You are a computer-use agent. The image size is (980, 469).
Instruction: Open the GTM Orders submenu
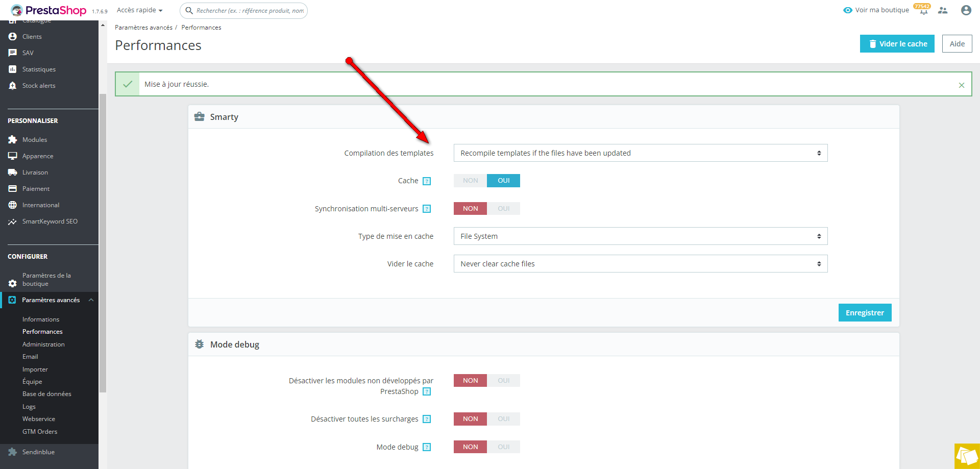(x=40, y=432)
